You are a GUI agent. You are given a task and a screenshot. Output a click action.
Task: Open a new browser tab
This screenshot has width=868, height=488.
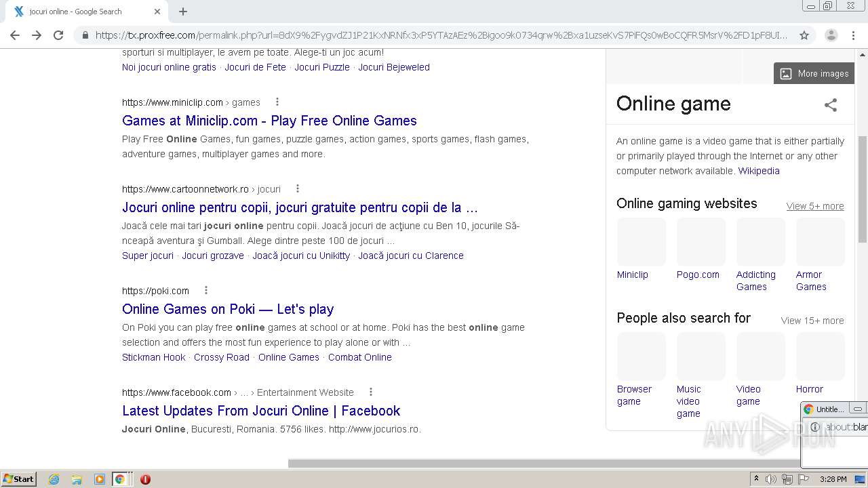[183, 12]
